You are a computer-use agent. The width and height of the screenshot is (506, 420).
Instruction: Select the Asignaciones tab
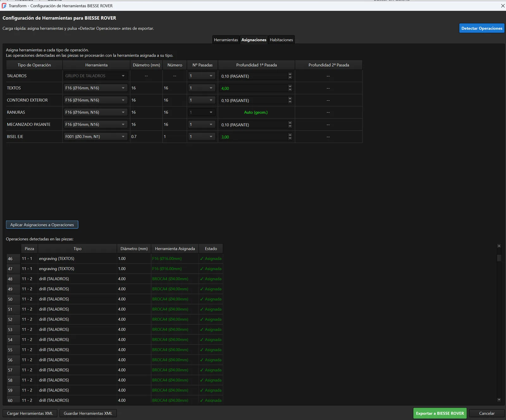pos(254,40)
